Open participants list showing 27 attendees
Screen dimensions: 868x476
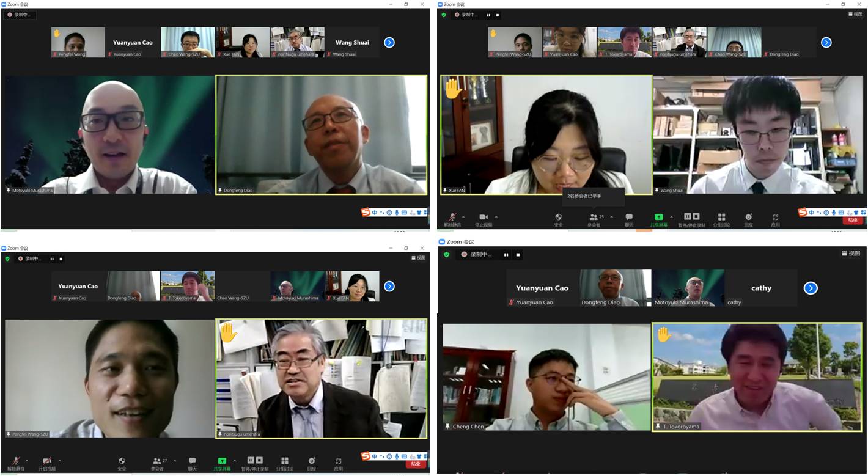click(157, 464)
